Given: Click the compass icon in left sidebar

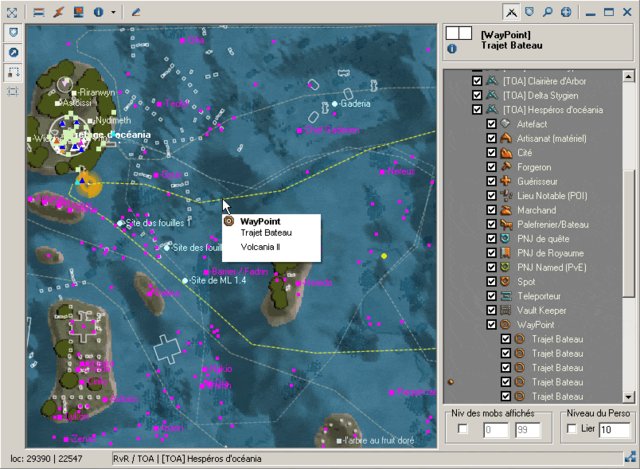Looking at the screenshot, I should click(14, 51).
